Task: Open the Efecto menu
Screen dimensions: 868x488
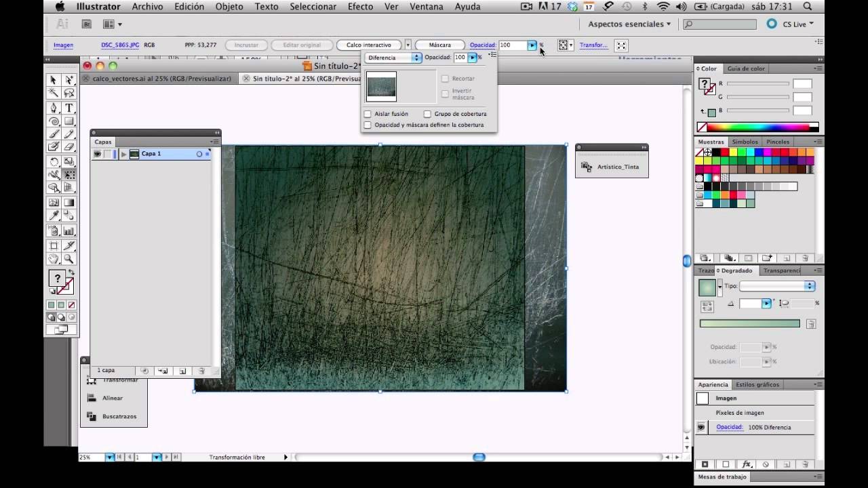Action: coord(360,6)
